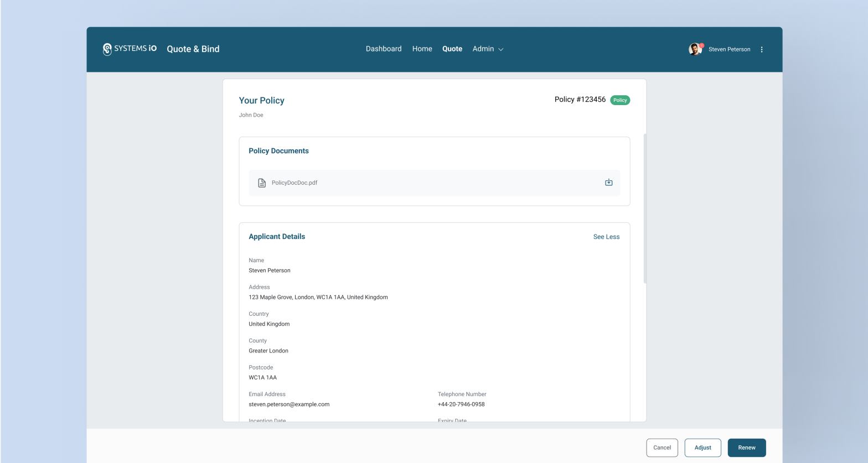Click the Systems iO logo
This screenshot has height=463, width=868.
[x=130, y=49]
